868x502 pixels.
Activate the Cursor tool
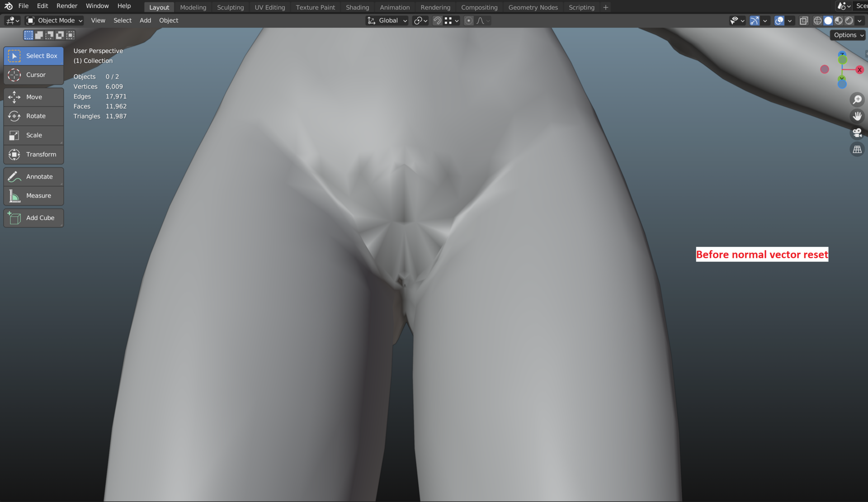(33, 75)
